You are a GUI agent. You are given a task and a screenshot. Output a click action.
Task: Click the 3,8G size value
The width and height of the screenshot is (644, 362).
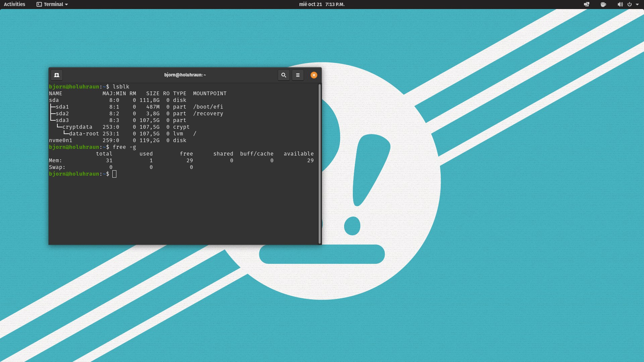click(153, 113)
